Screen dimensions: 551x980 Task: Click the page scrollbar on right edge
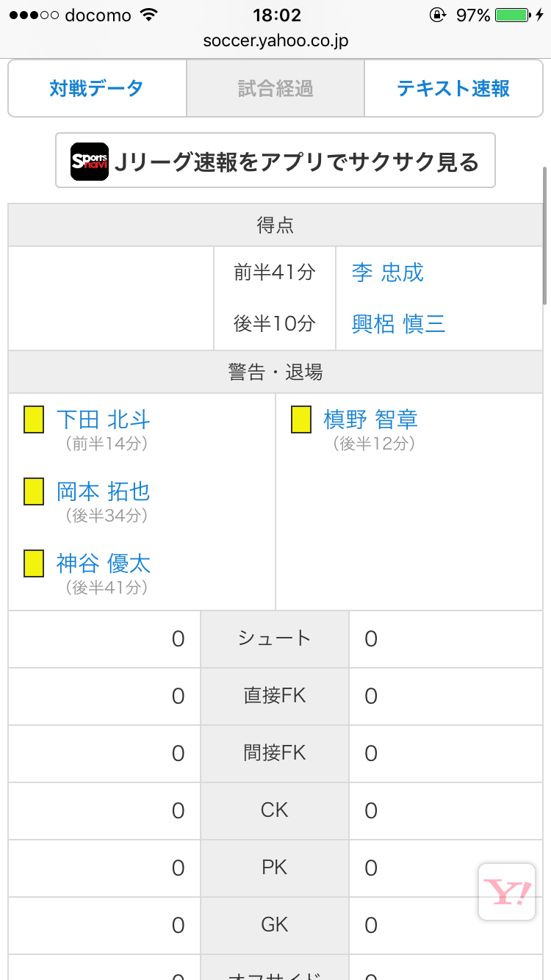(x=544, y=235)
